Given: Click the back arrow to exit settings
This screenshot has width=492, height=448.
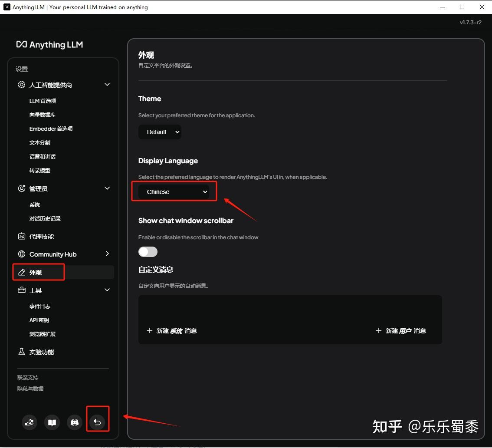Looking at the screenshot, I should click(x=97, y=422).
